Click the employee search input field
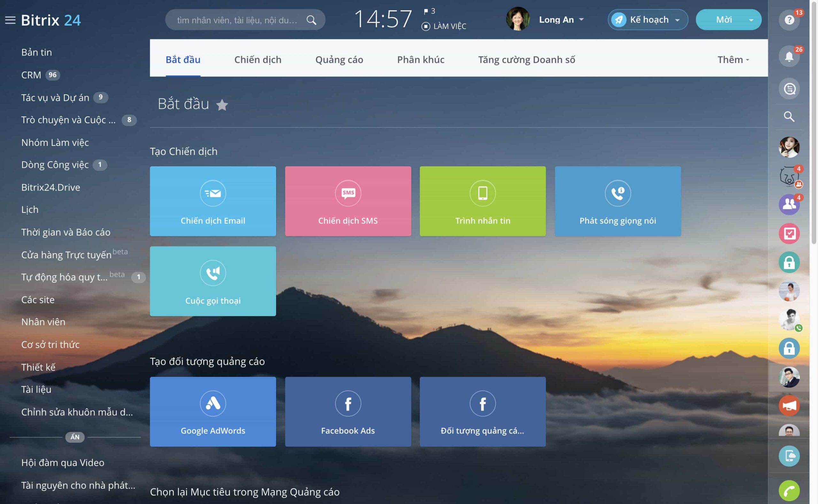The width and height of the screenshot is (818, 504). [237, 20]
